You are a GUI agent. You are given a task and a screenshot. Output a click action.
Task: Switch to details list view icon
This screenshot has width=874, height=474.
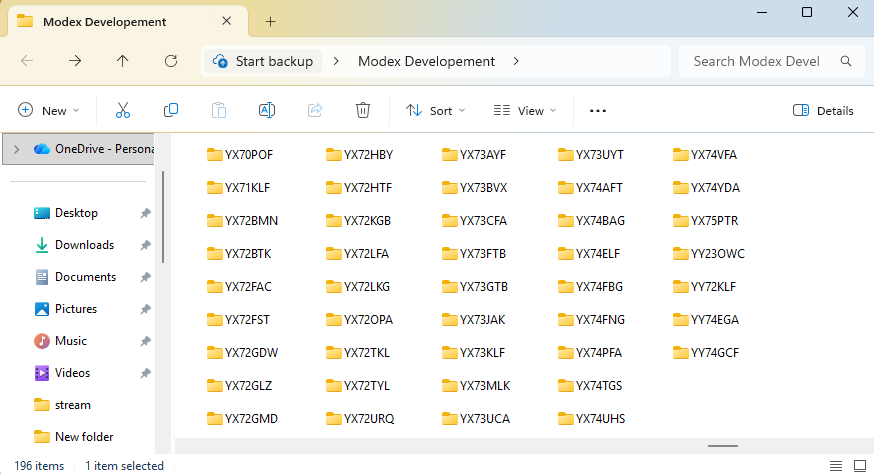tap(835, 465)
